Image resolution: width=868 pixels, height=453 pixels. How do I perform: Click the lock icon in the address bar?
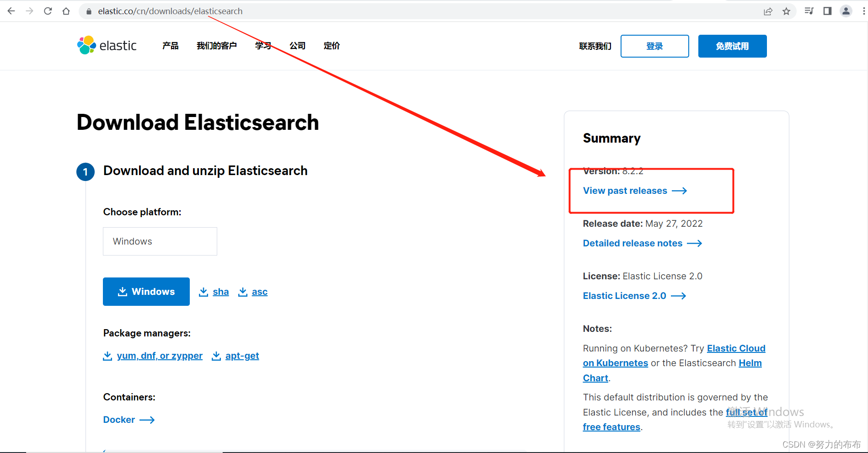(89, 11)
